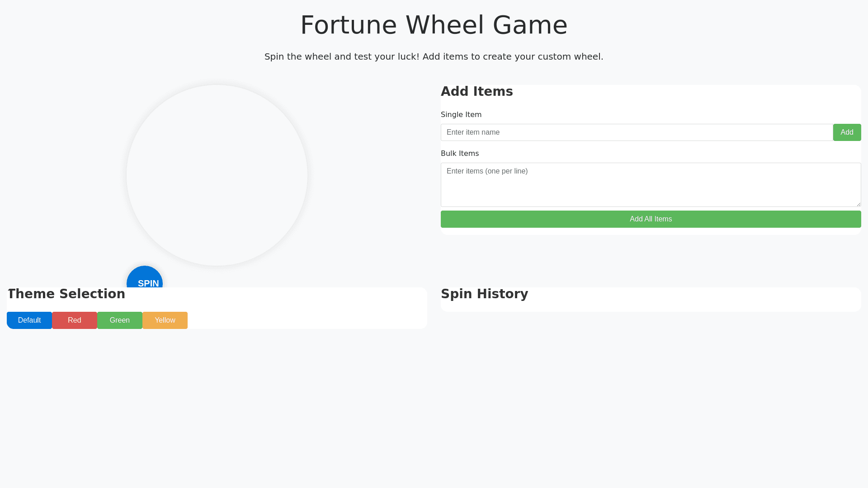The image size is (868, 488).
Task: Click the Fortune Wheel Game title
Action: click(x=434, y=25)
